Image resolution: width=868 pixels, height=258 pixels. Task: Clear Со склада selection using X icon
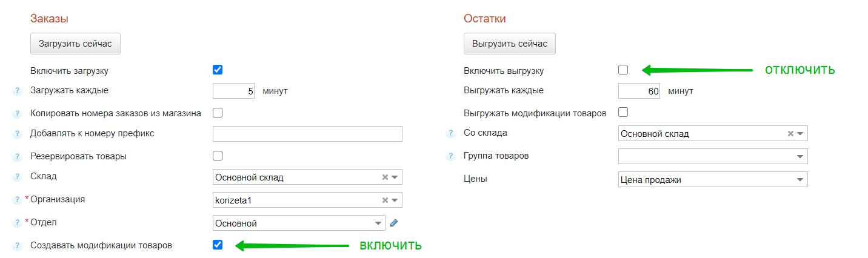tap(790, 134)
